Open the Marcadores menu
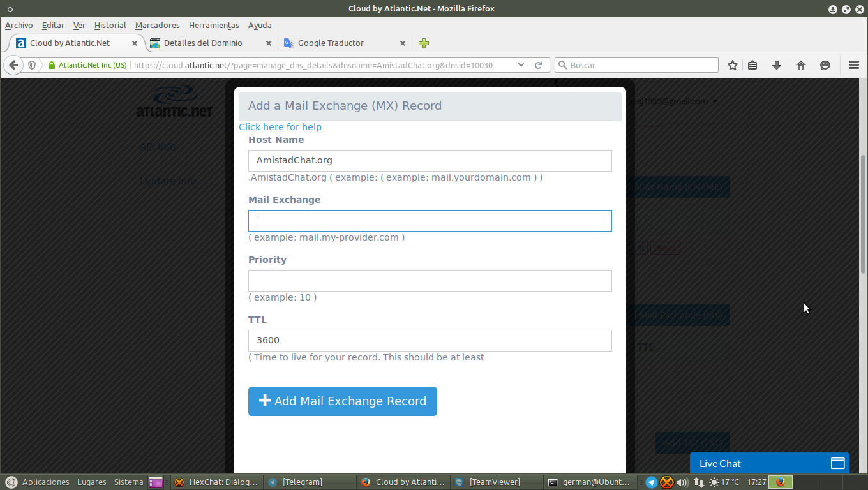868x490 pixels. click(158, 26)
